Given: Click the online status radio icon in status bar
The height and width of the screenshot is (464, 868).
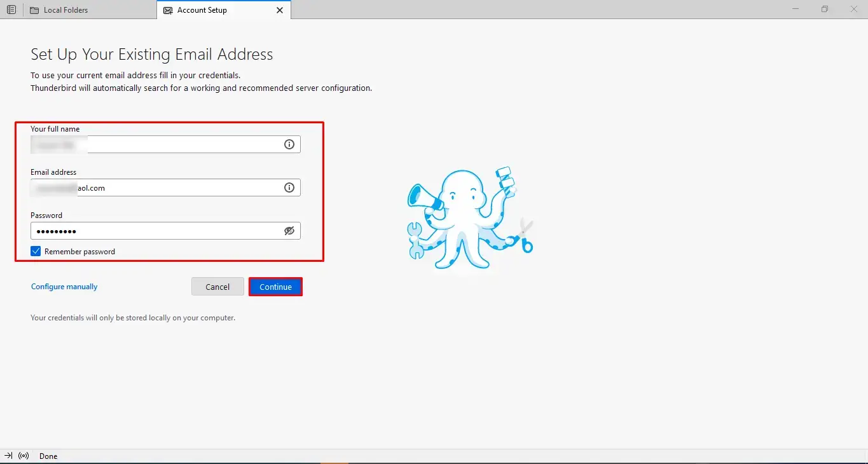Looking at the screenshot, I should point(24,456).
